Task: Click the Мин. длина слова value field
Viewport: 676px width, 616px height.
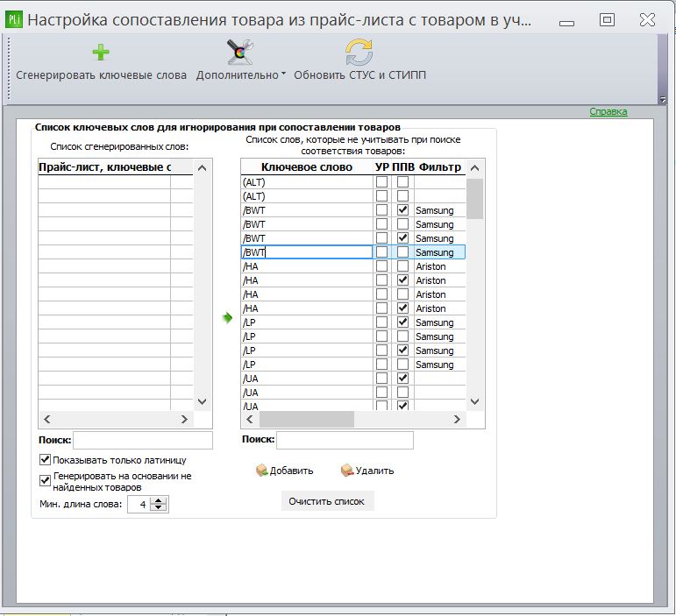Action: 139,505
